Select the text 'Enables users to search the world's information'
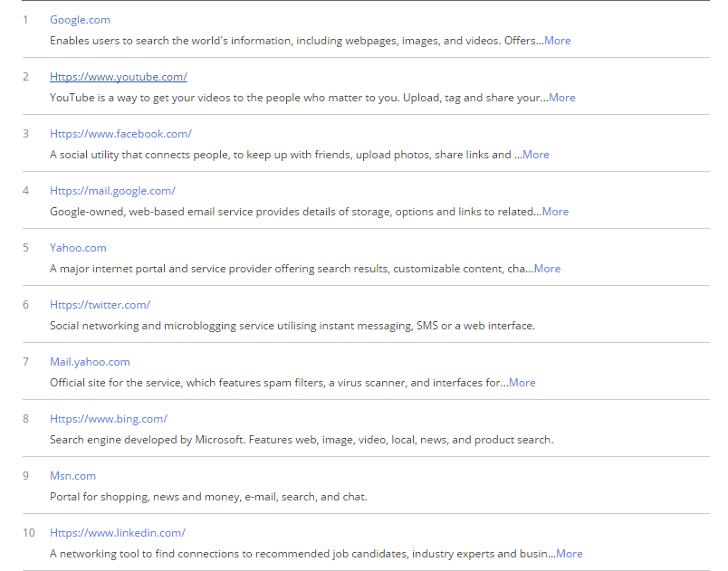This screenshot has height=571, width=728. [x=170, y=41]
